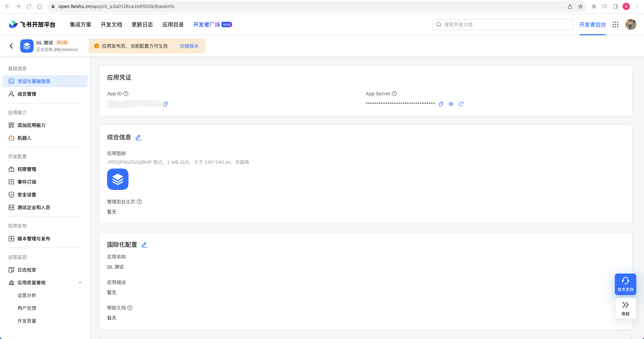This screenshot has height=339, width=644.
Task: Edit the 国际化配置 section
Action: click(x=144, y=245)
